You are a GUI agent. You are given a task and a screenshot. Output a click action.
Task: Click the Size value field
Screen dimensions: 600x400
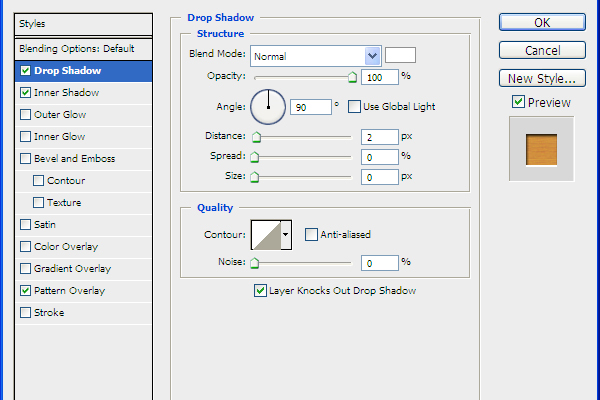pyautogui.click(x=380, y=177)
